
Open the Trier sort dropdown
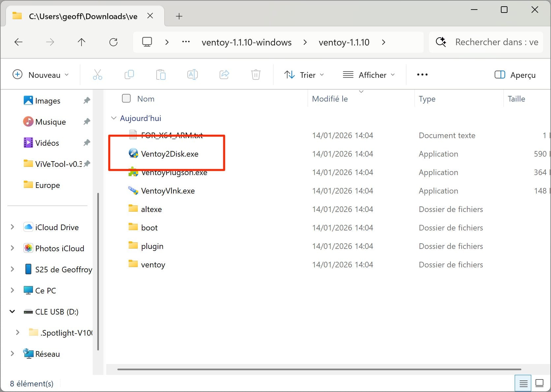click(x=303, y=75)
